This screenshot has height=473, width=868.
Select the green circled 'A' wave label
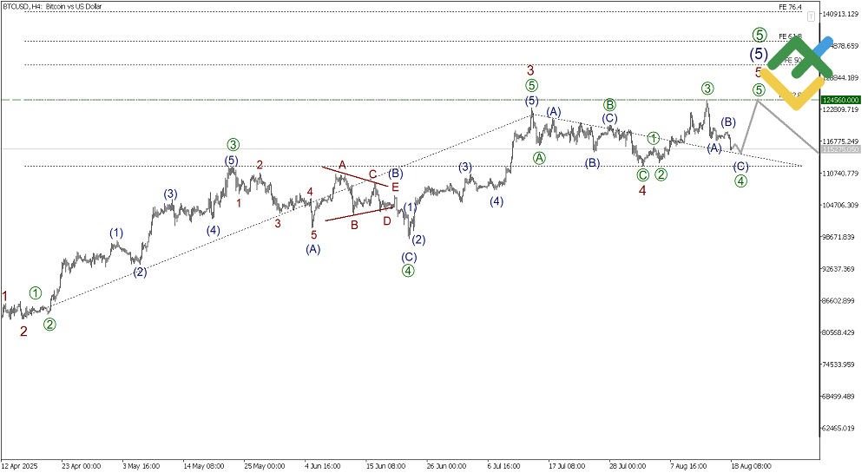click(539, 158)
